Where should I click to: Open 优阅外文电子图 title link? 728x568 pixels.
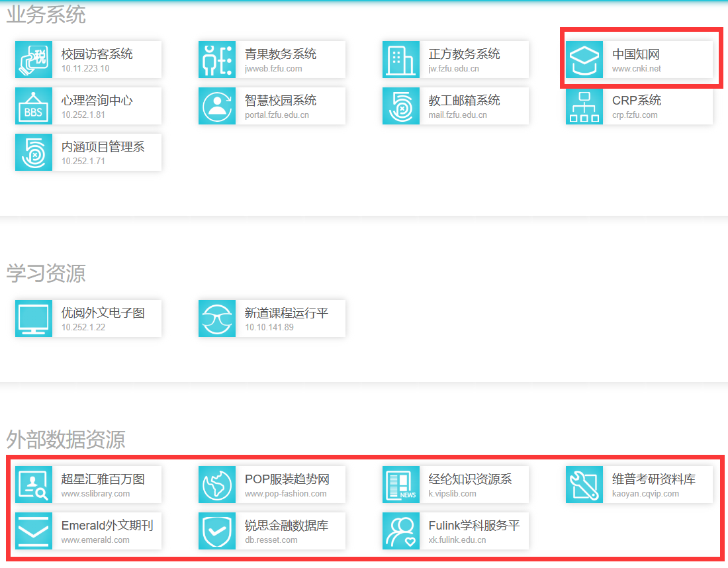(103, 312)
